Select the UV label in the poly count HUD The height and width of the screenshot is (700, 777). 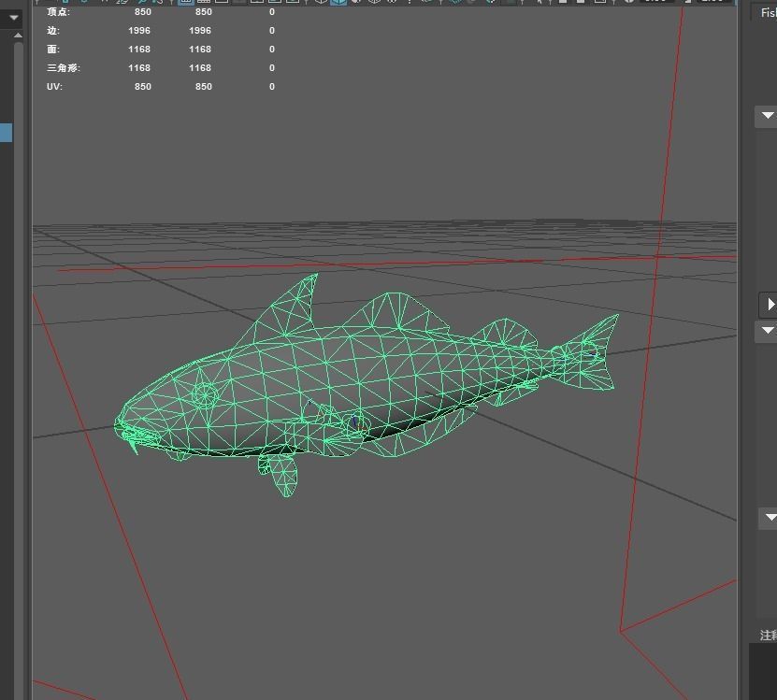coord(54,87)
